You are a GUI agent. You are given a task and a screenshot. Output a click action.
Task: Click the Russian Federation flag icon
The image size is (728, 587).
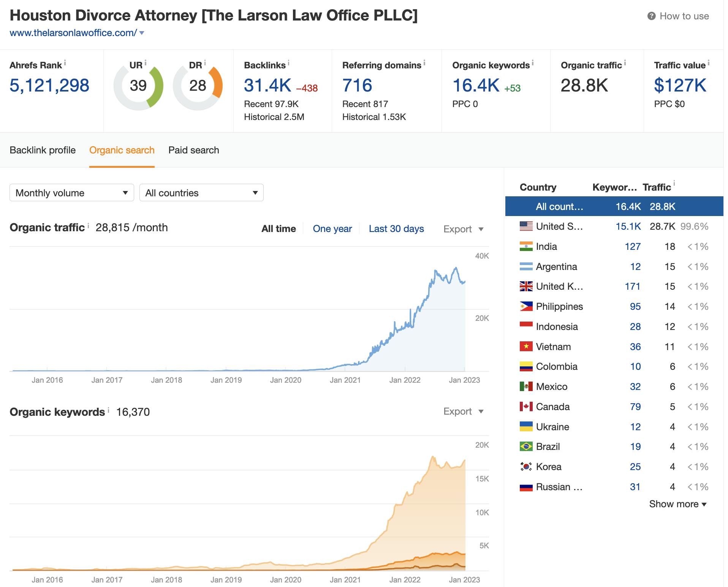click(526, 487)
